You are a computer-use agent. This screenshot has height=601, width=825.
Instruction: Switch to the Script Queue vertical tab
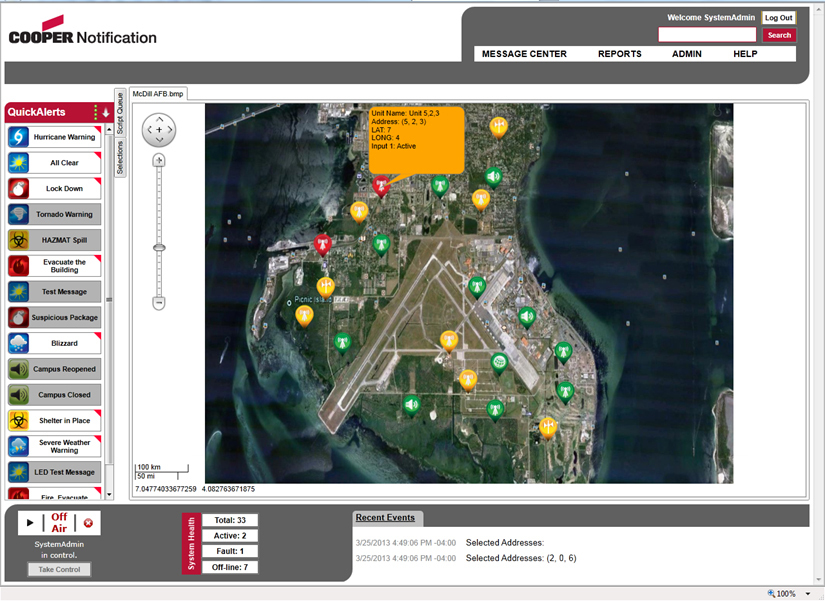click(x=120, y=113)
